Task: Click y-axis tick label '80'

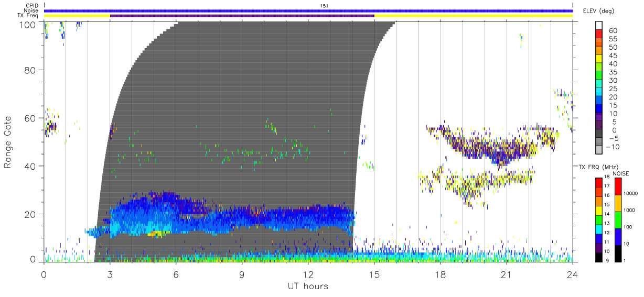Action: pos(30,70)
